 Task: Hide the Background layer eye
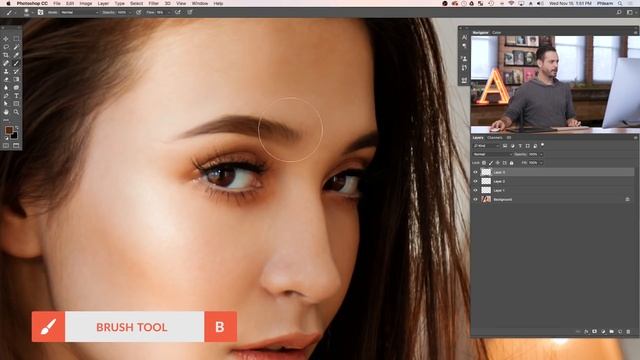click(475, 199)
